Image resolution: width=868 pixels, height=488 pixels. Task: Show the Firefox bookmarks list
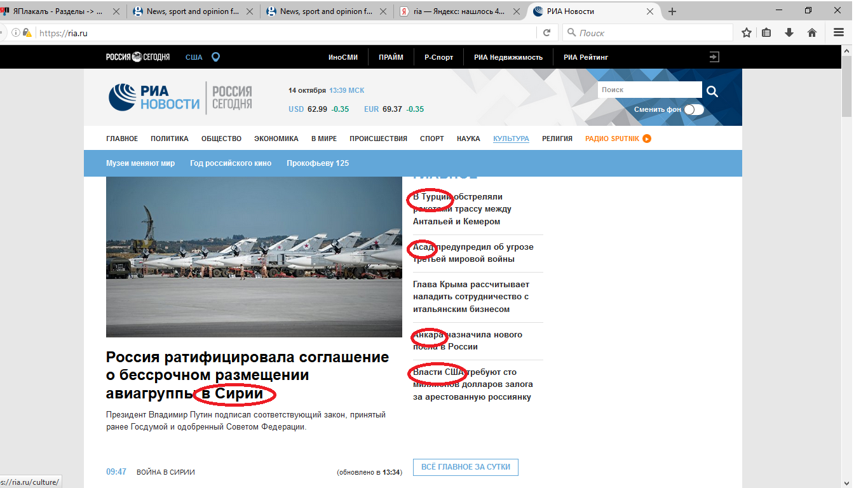[x=767, y=33]
